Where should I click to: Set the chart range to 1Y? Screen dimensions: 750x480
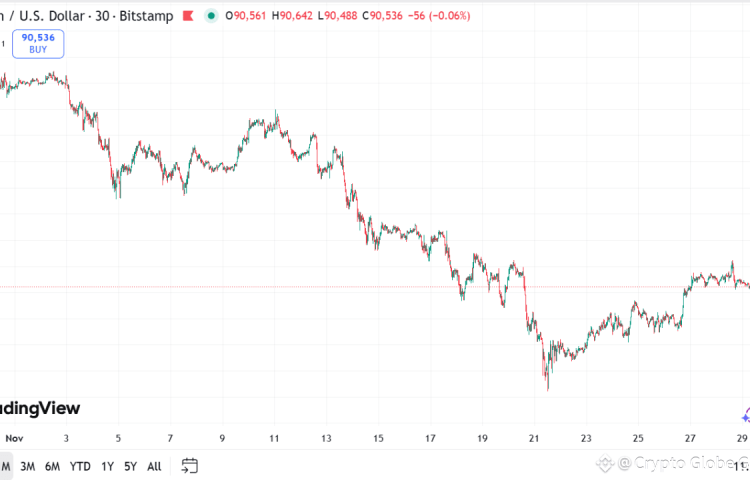click(107, 466)
